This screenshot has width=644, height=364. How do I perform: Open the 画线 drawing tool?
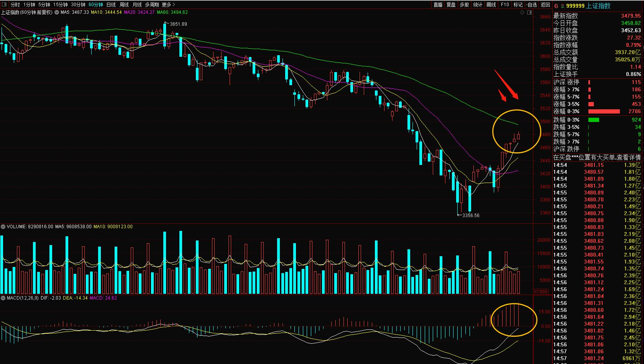pos(491,5)
